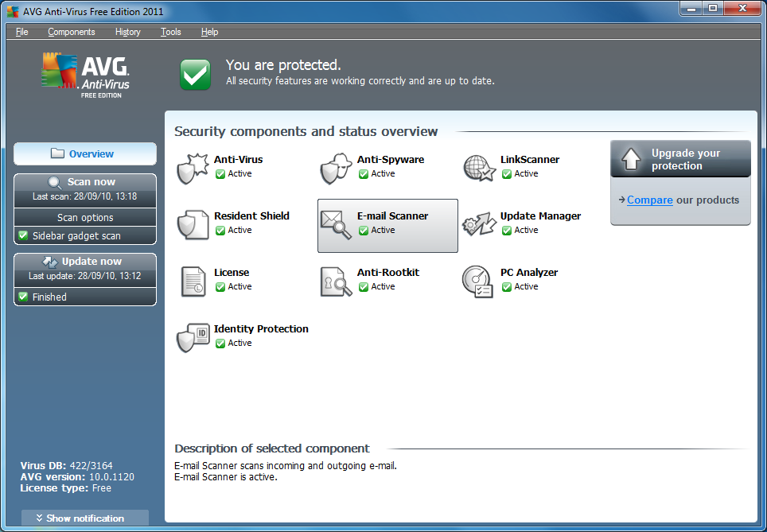Click LinkScanner green Active check
Image resolution: width=767 pixels, height=532 pixels.
coord(507,173)
